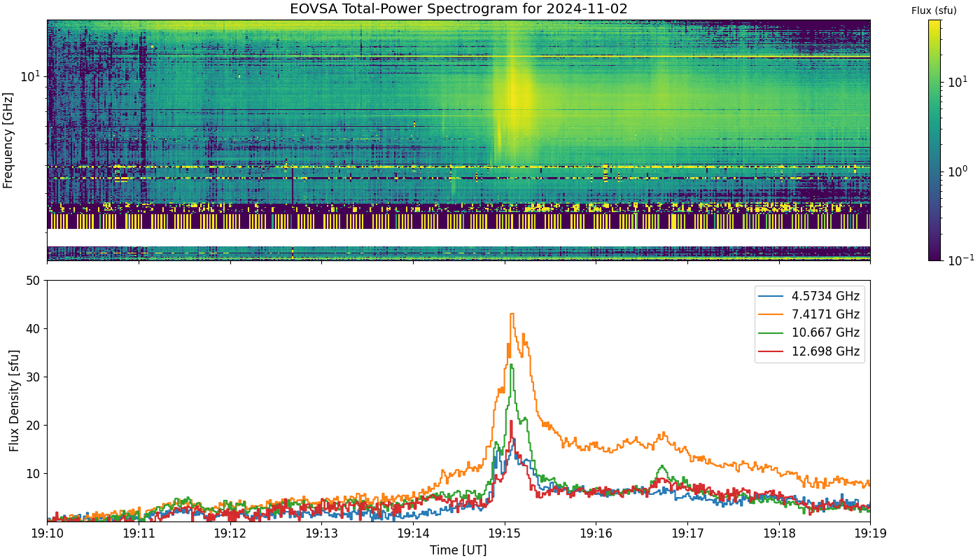Click the 19:16 time tick label

coord(596,533)
